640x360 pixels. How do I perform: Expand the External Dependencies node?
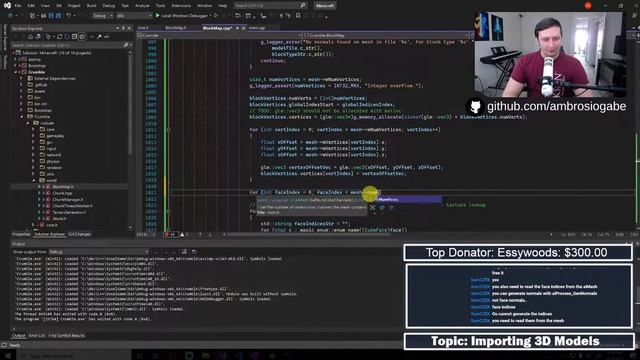tap(22, 78)
